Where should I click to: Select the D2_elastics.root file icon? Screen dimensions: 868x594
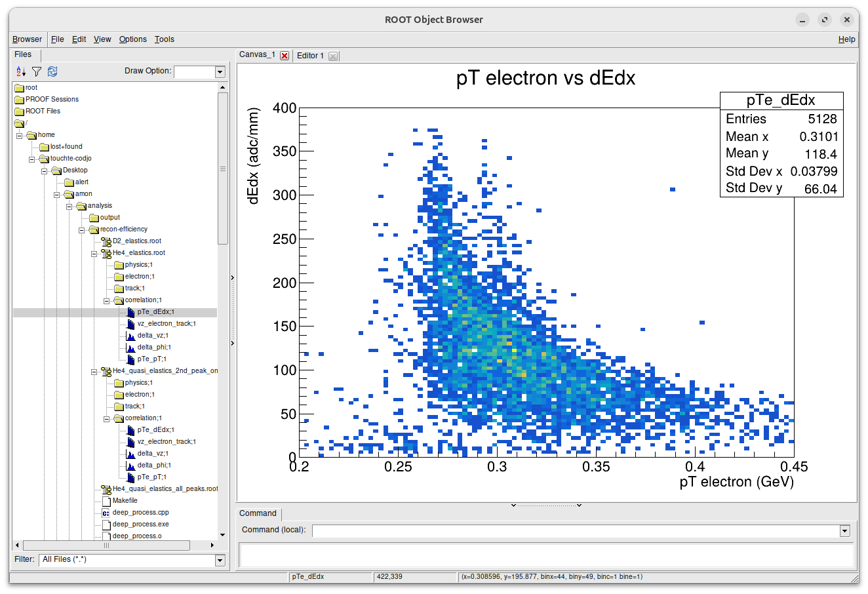[106, 241]
